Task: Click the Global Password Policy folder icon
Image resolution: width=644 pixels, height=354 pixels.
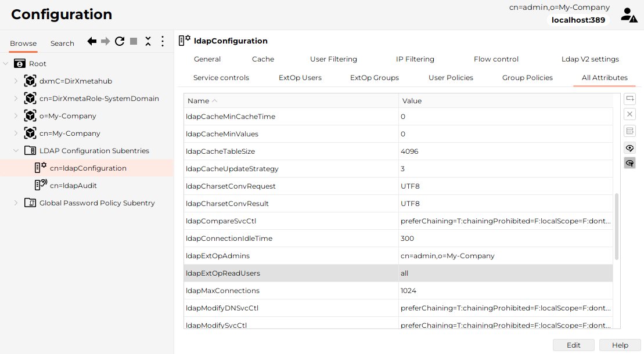Action: [x=30, y=203]
